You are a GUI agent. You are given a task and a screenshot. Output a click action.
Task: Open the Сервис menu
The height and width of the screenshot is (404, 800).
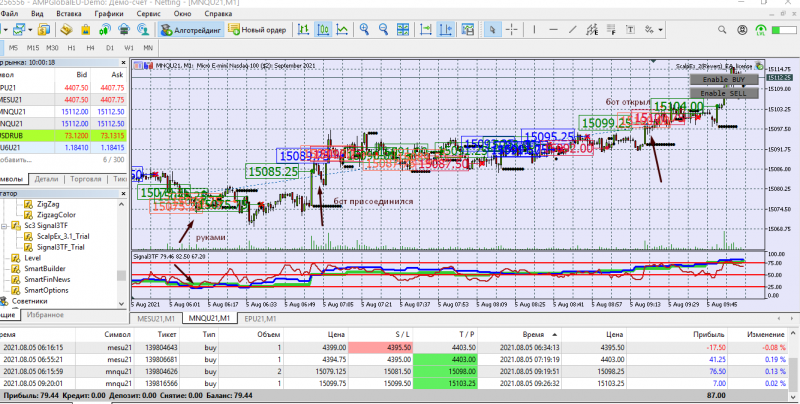[x=147, y=15]
